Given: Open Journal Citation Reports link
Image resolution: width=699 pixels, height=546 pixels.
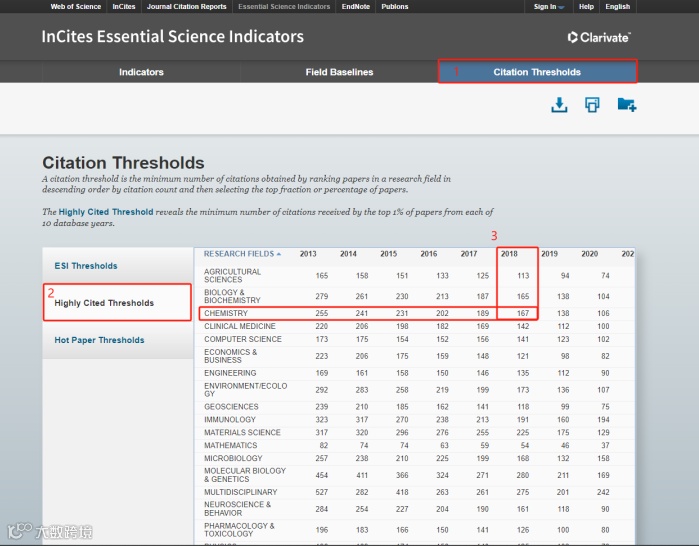Looking at the screenshot, I should tap(187, 7).
